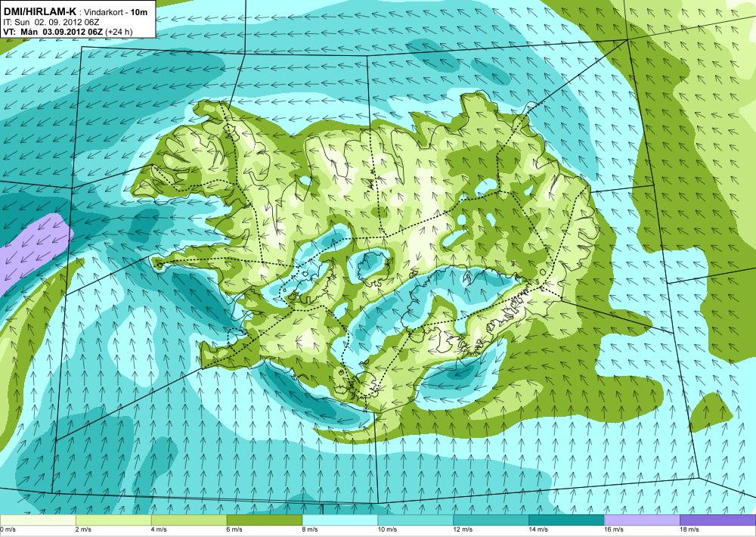756x537 pixels.
Task: Click the 'VT: Mán 03.09.2012 06Z' line
Action: (53, 32)
